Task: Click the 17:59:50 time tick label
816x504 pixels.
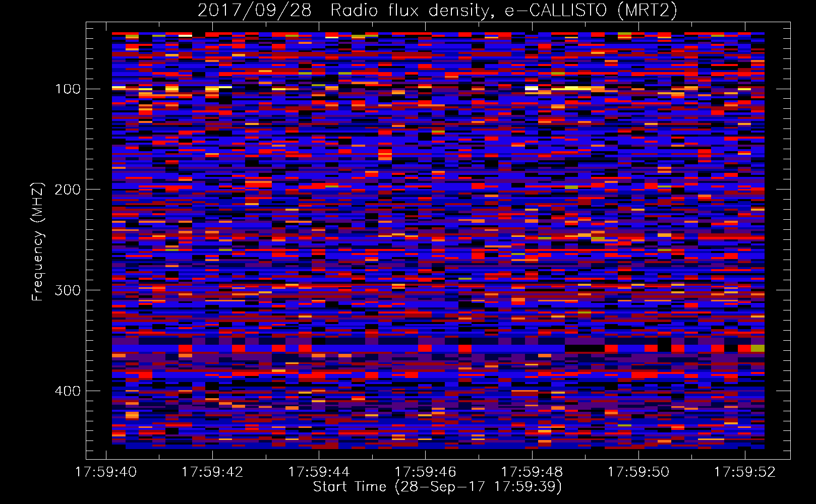Action: (638, 472)
